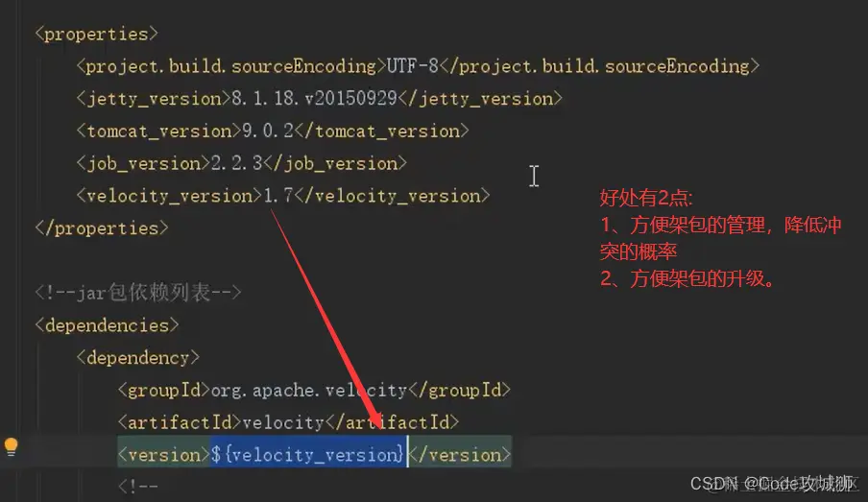Click the jetty version value 8.1.18.v20150929
868x502 pixels.
point(314,99)
